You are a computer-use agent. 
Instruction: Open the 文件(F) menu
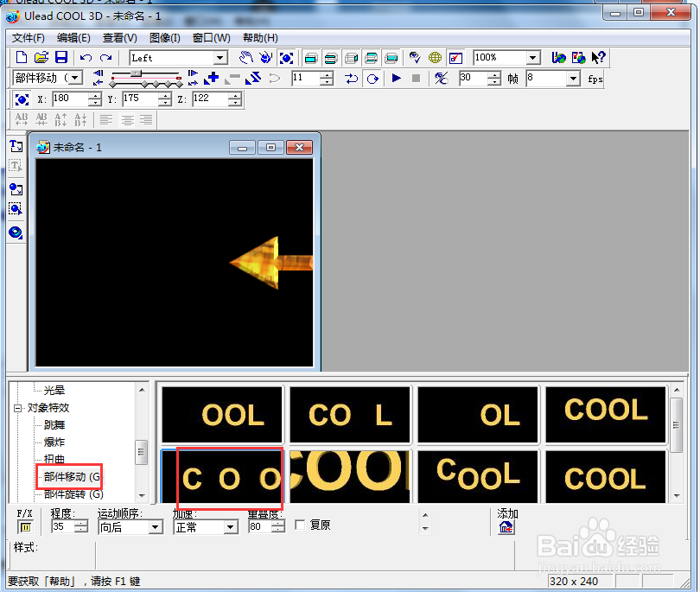coord(29,38)
